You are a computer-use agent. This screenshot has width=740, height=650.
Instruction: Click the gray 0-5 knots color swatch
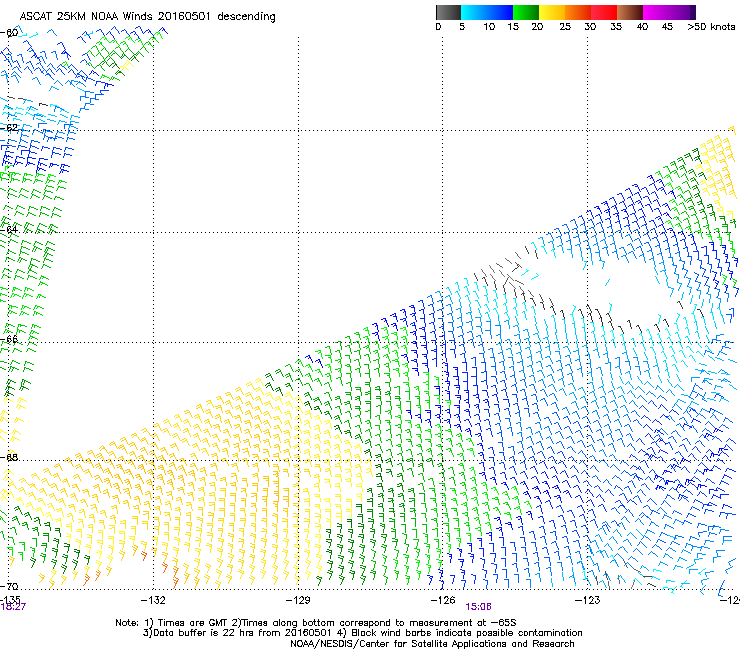tap(448, 12)
